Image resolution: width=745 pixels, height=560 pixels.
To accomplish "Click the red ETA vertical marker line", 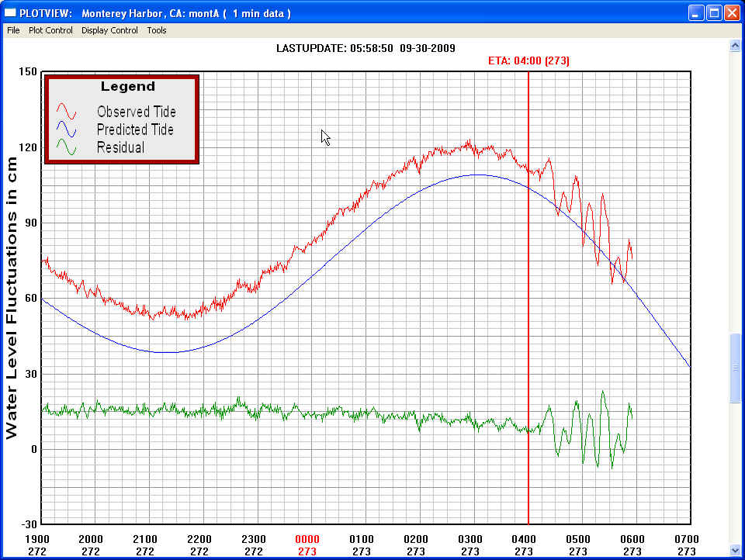I will click(528, 298).
